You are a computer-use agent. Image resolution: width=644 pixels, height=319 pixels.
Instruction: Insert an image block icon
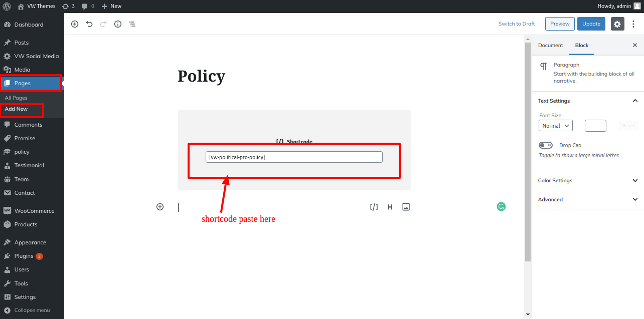coord(406,207)
